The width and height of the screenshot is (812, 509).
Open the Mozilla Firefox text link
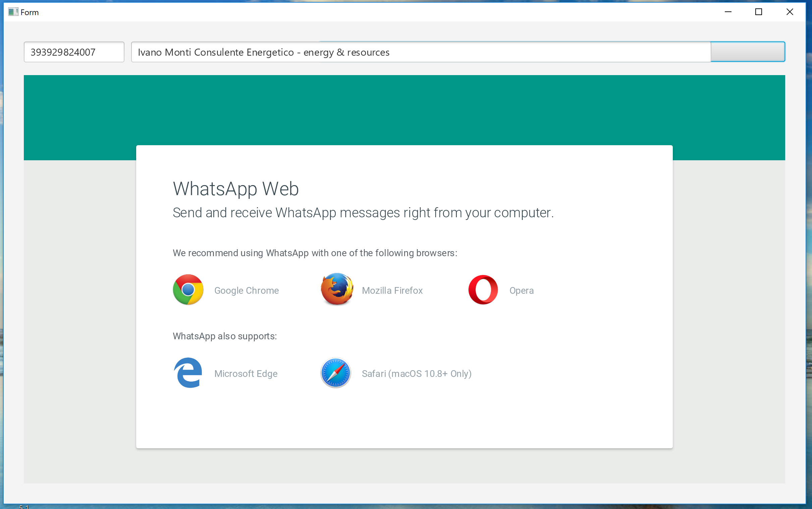click(x=392, y=290)
